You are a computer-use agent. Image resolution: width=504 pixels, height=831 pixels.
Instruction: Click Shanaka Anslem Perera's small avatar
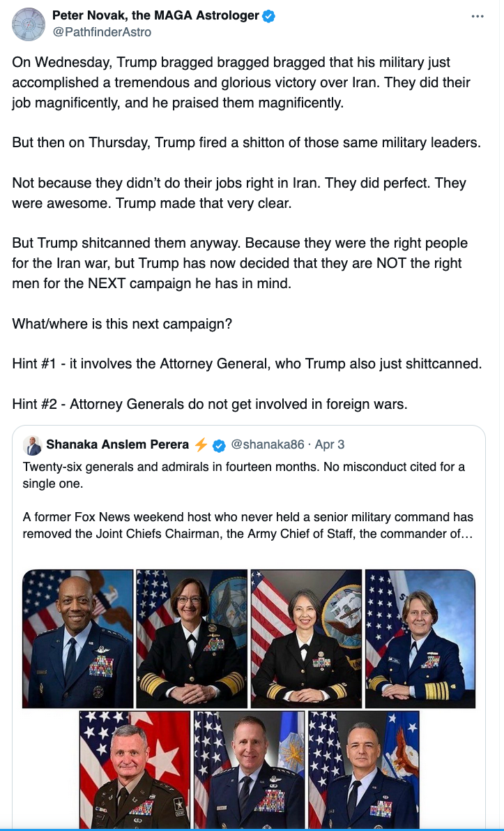click(x=32, y=445)
